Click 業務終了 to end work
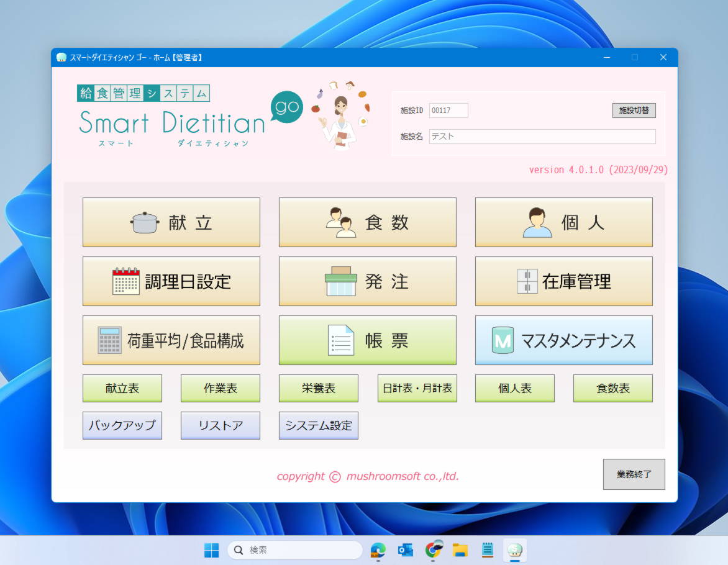 [x=634, y=474]
